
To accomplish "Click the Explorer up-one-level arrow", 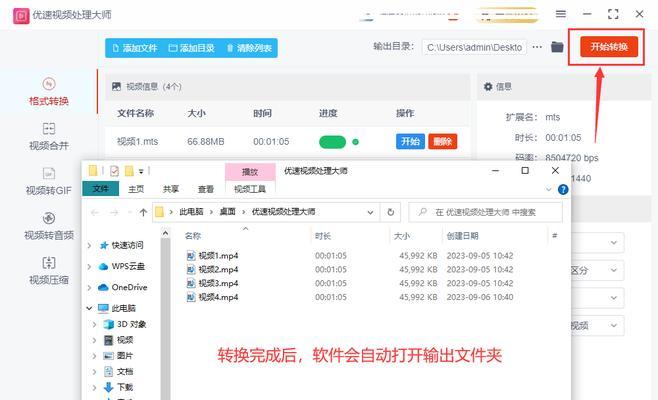I will pos(143,212).
